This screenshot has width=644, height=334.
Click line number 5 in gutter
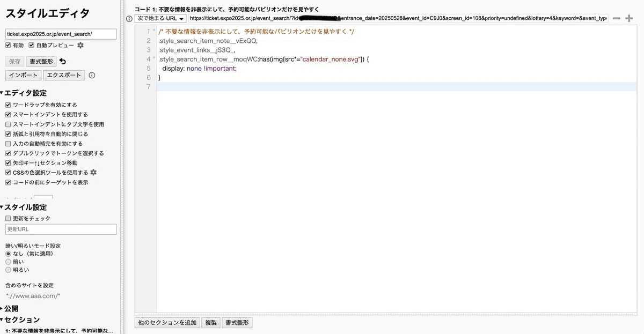(149, 68)
